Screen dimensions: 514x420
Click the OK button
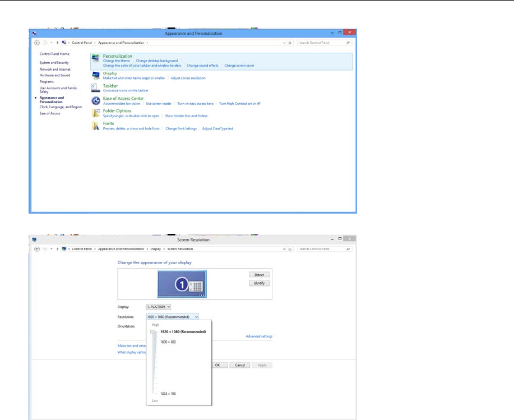point(220,365)
